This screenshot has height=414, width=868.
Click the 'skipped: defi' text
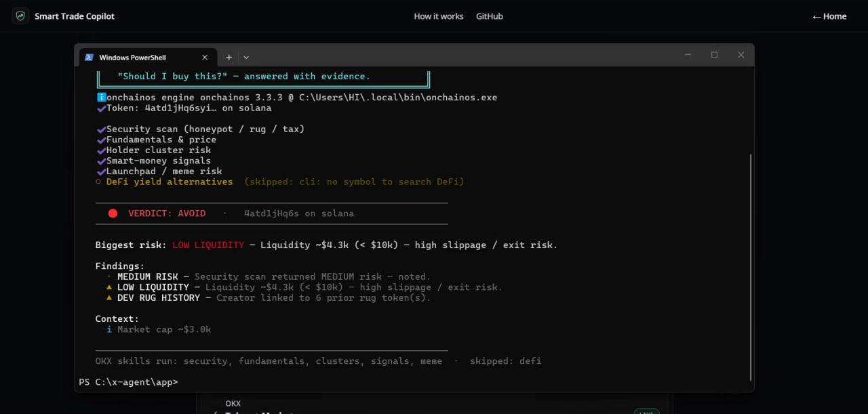point(505,361)
